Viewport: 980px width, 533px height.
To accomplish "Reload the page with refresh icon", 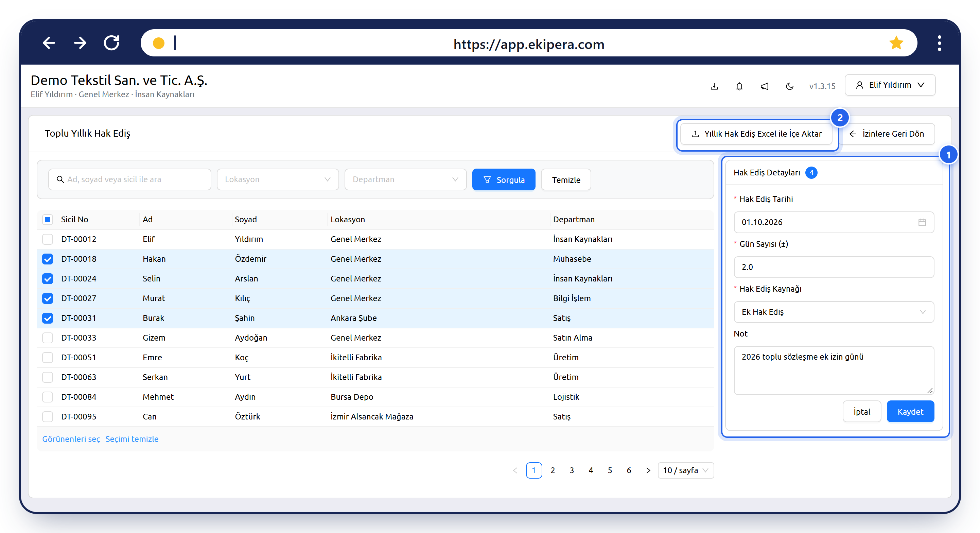I will click(x=111, y=43).
